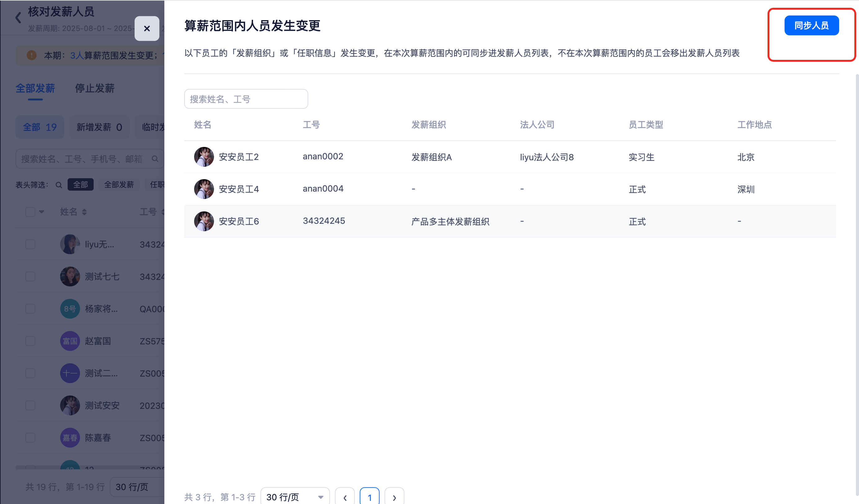Screen dimensions: 859x504
Task: Click the cell 34324245
Action: [x=324, y=221]
